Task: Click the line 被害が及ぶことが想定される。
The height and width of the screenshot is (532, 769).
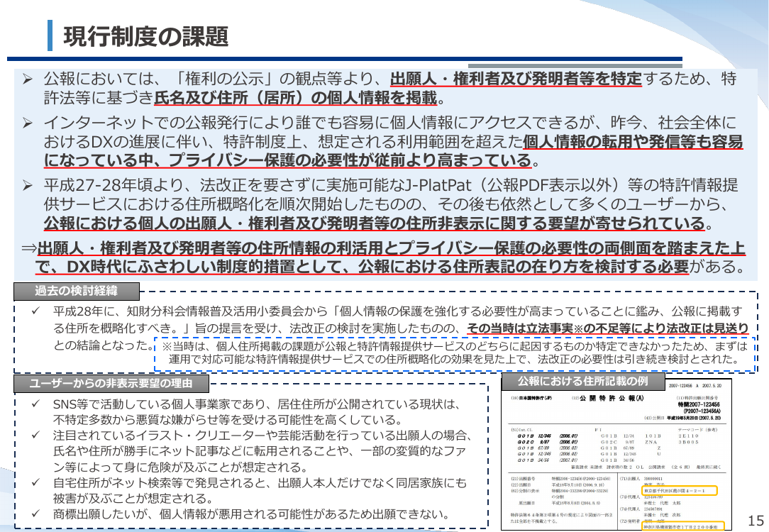Action: click(133, 499)
